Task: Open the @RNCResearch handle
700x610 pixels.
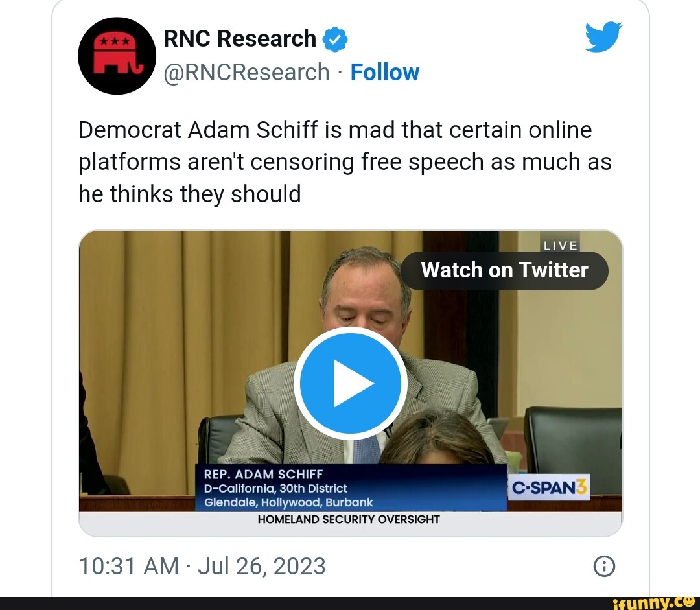Action: click(247, 73)
